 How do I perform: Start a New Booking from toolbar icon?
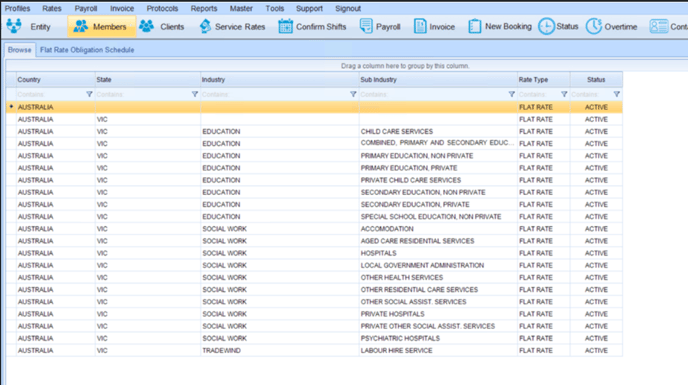474,26
